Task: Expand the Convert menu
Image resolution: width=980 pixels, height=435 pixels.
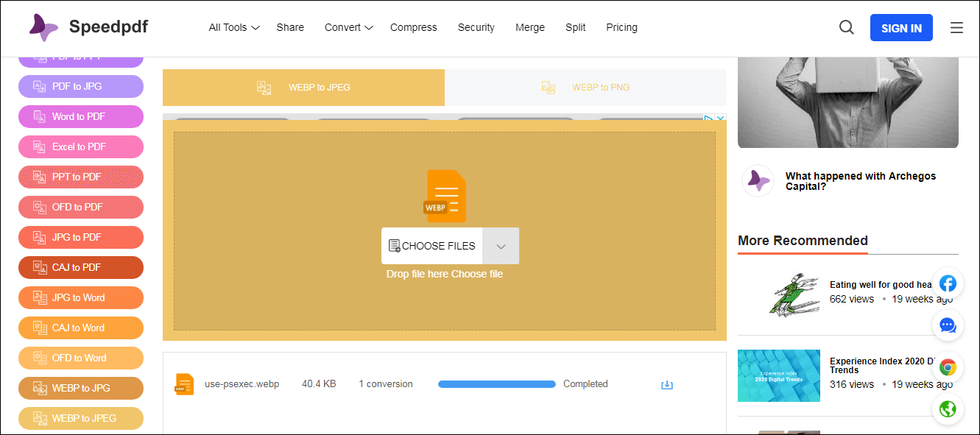Action: coord(349,28)
